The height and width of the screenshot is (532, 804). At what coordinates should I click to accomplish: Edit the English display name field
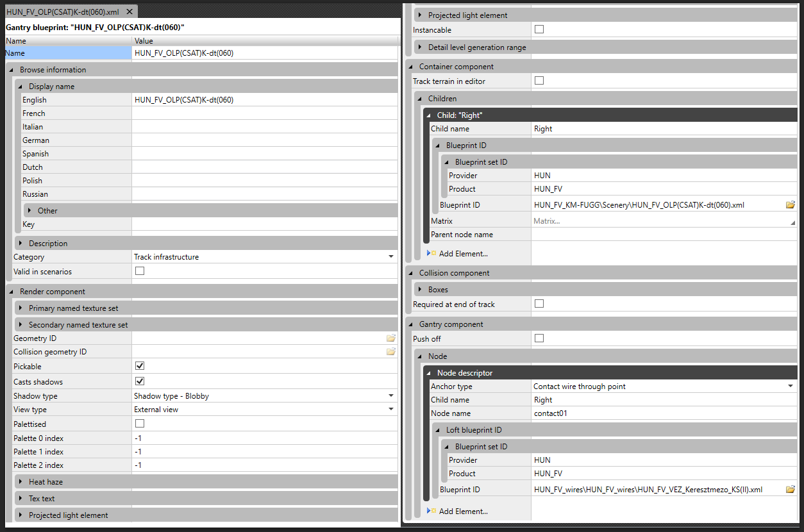tap(265, 100)
